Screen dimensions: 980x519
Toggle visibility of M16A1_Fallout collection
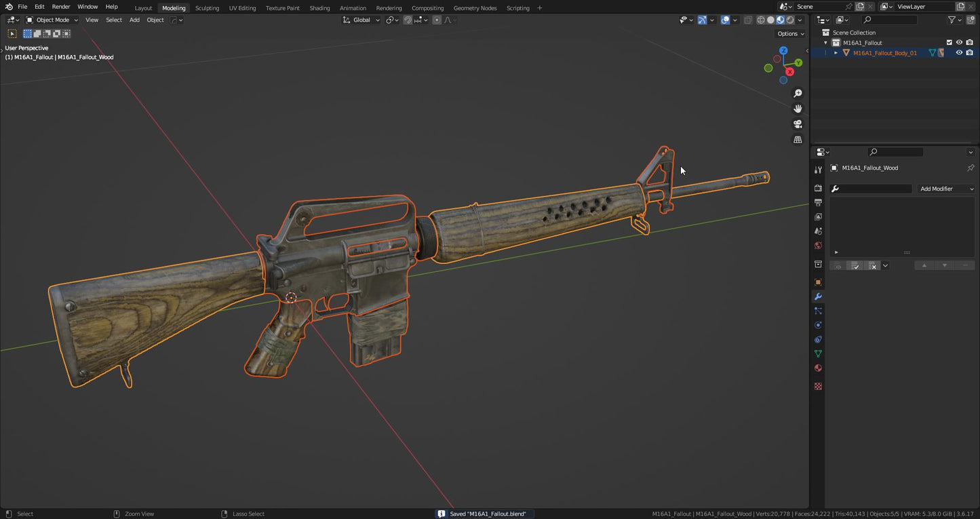tap(959, 42)
